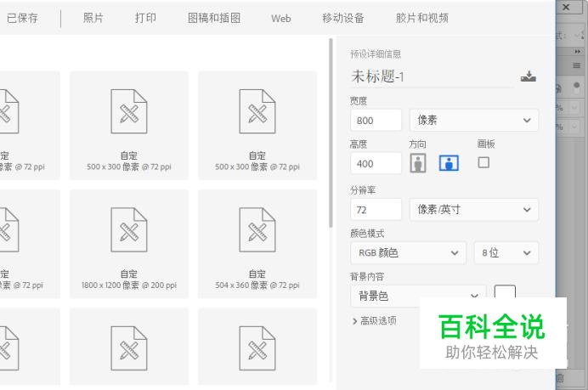Screen dimensions: 588x390
Task: Select 504 x 360 像素 @ 72 ppi preset
Action: coord(257,244)
